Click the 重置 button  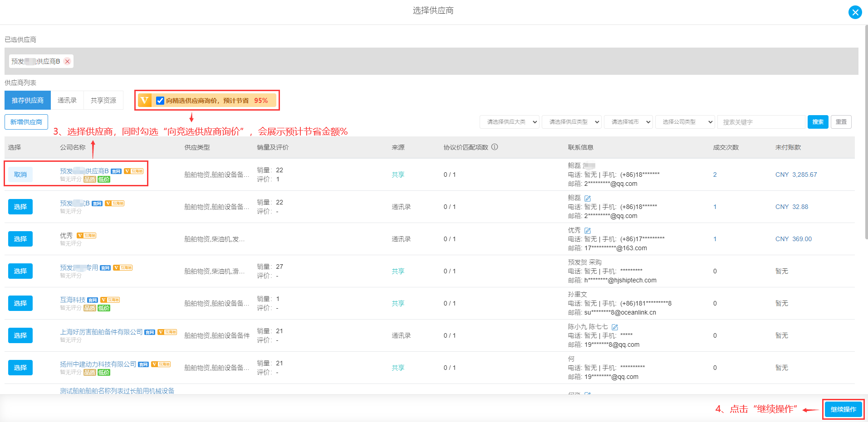[841, 122]
